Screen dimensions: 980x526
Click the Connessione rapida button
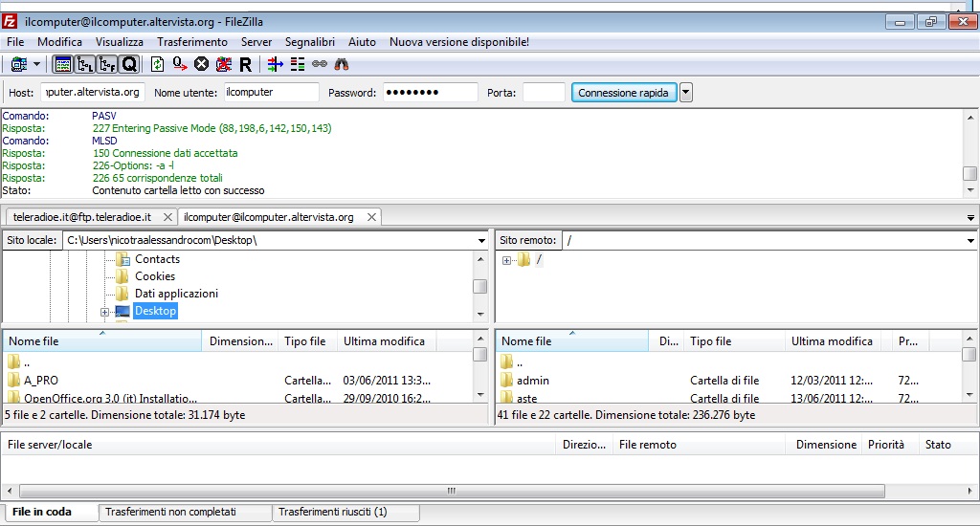click(624, 93)
